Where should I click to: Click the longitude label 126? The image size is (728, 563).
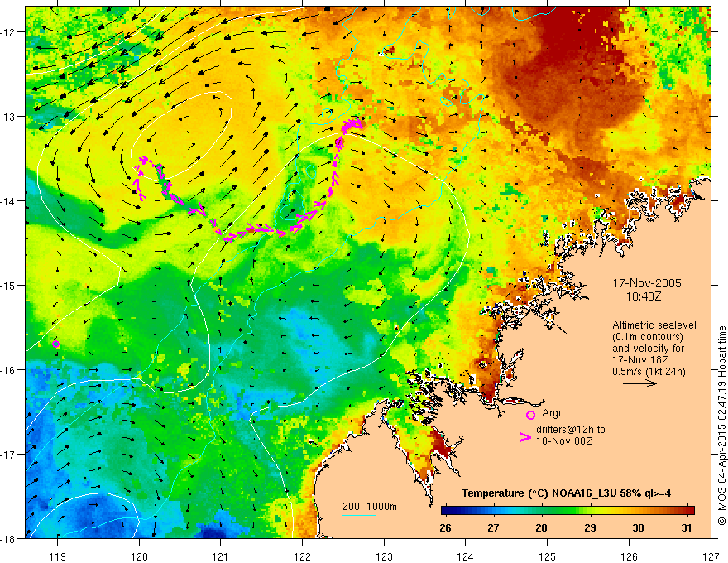coord(629,556)
